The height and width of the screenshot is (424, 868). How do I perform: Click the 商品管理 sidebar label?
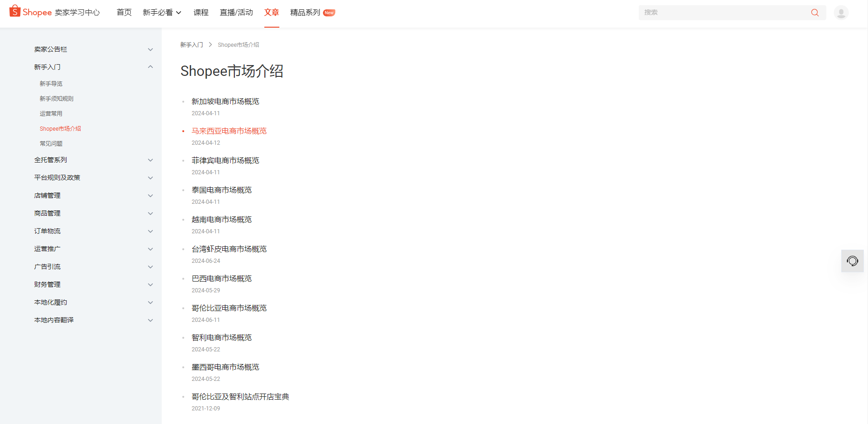point(47,213)
